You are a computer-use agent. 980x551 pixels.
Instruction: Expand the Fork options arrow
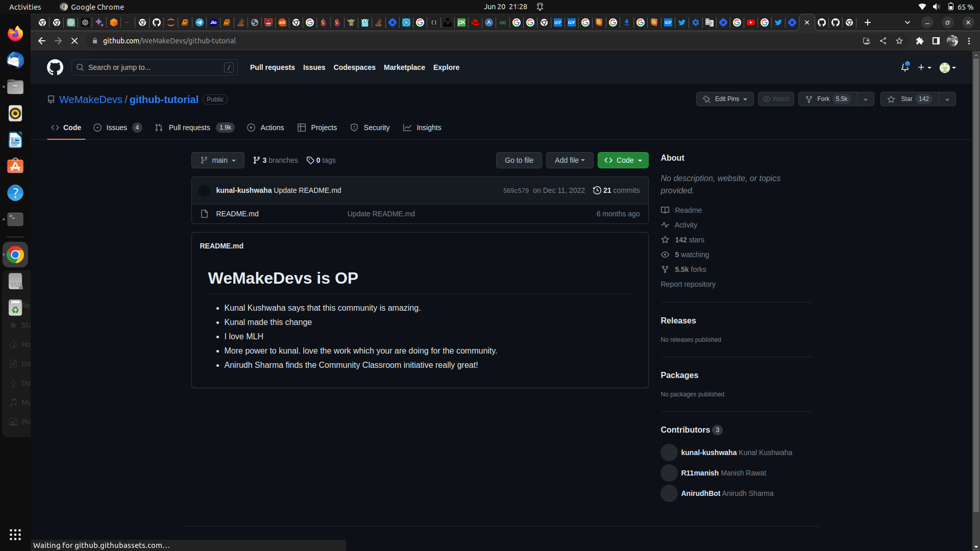pyautogui.click(x=865, y=99)
